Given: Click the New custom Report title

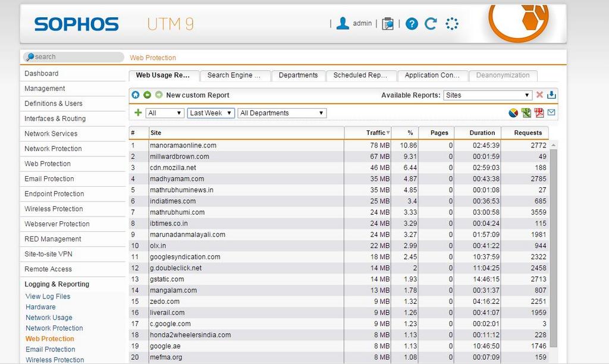Looking at the screenshot, I should coord(197,95).
